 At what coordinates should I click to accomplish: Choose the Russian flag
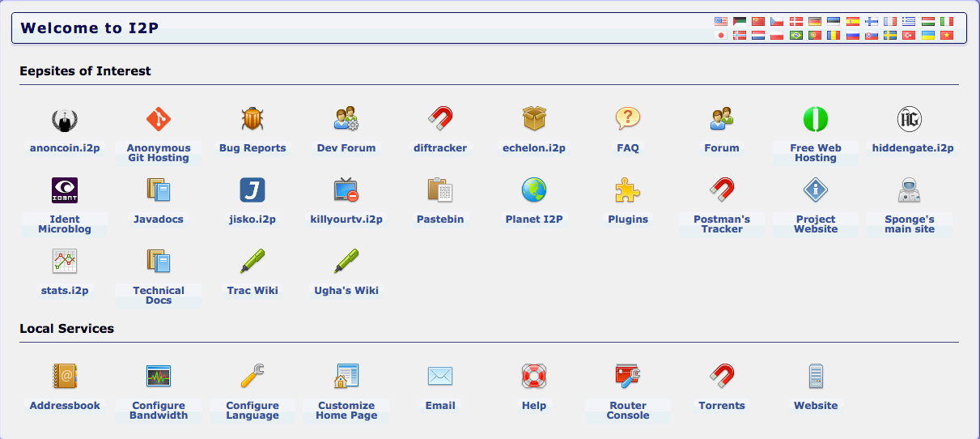point(853,36)
